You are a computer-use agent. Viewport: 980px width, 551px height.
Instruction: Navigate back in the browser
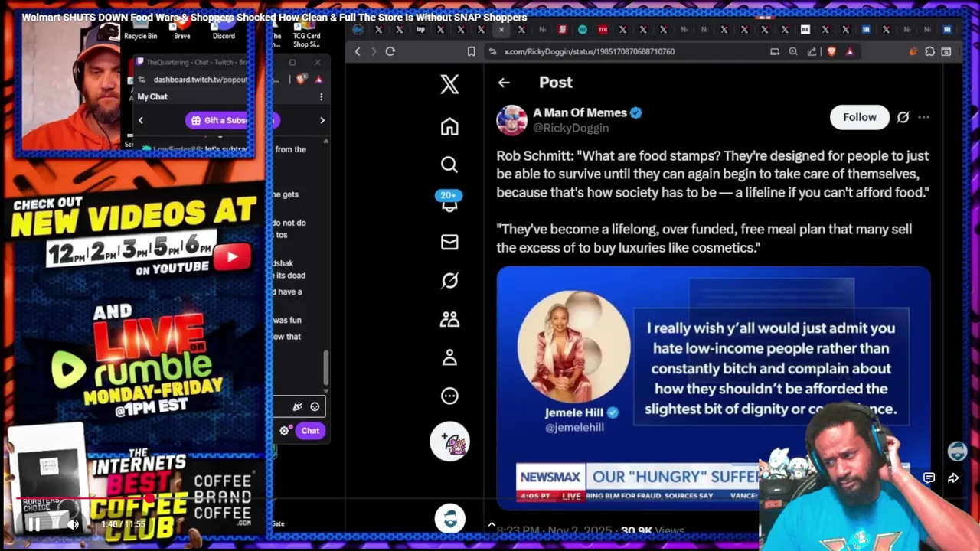pos(358,51)
